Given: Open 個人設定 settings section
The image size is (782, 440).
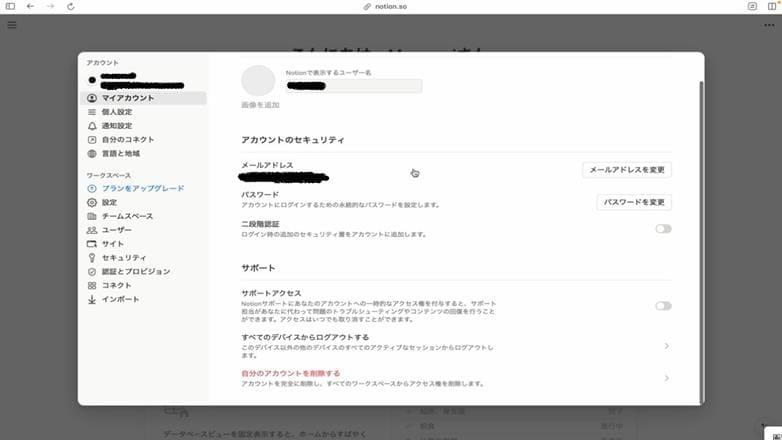Looking at the screenshot, I should 144,112.
